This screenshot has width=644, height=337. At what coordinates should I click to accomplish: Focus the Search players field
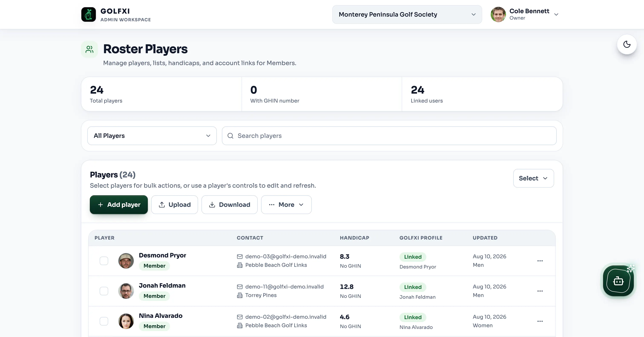click(x=389, y=136)
